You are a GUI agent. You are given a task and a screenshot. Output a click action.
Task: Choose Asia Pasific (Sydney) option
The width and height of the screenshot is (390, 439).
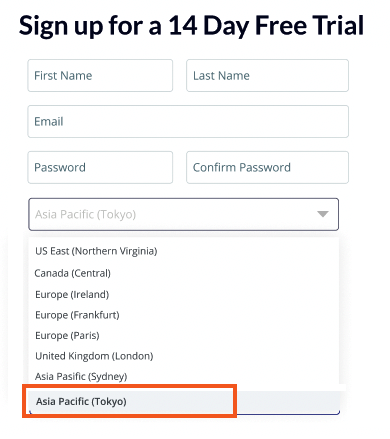tap(81, 376)
